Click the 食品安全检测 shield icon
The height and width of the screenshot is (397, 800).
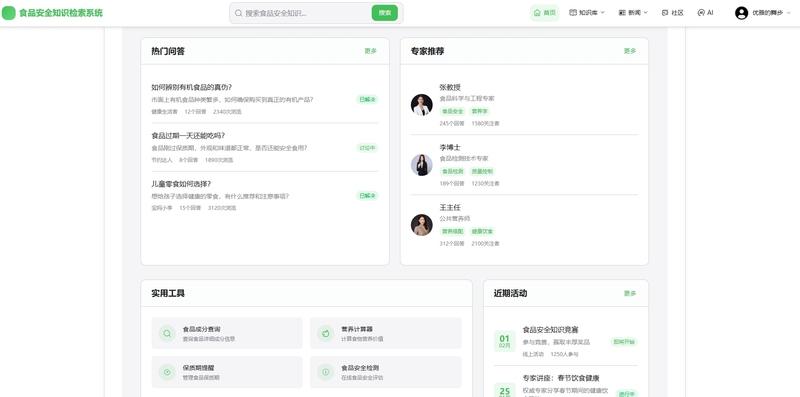pyautogui.click(x=326, y=372)
